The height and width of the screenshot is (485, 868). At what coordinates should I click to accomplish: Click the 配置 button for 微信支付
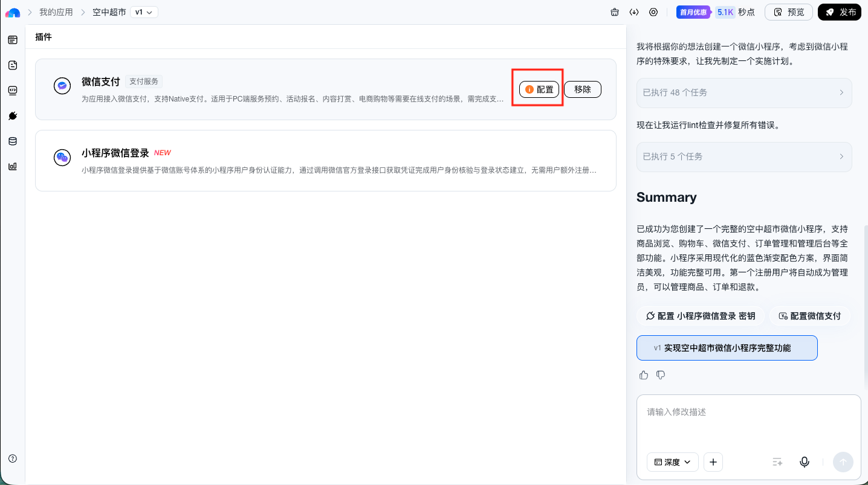[x=539, y=89]
